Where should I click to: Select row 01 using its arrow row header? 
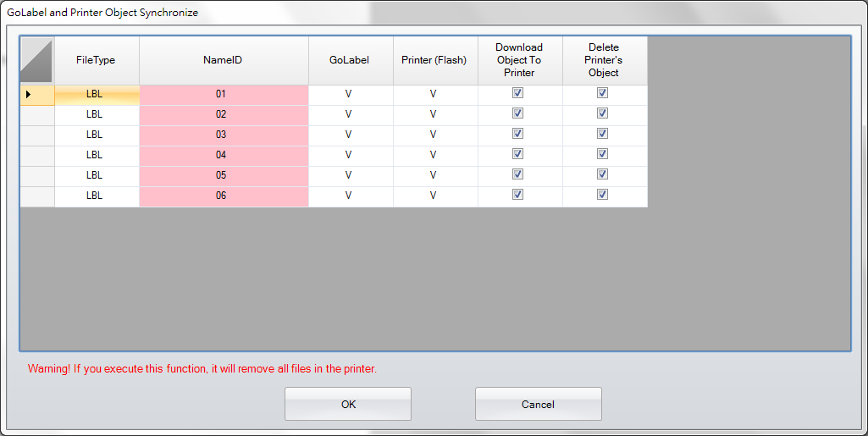[37, 95]
